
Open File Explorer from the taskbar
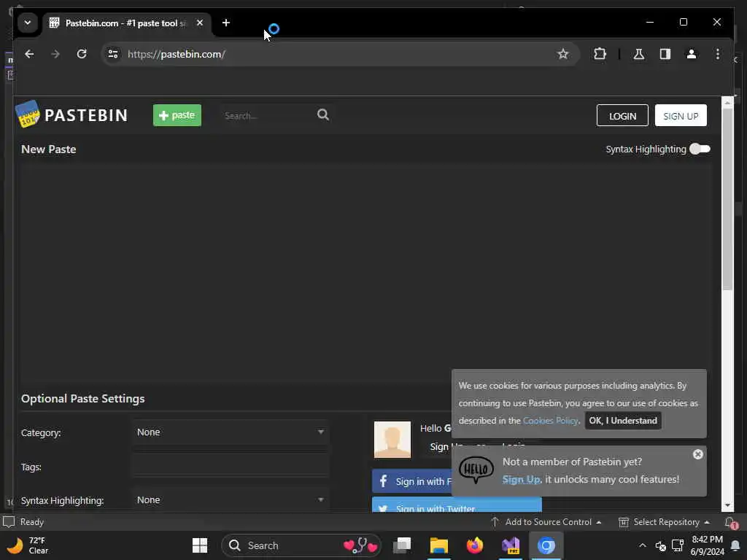(x=438, y=545)
